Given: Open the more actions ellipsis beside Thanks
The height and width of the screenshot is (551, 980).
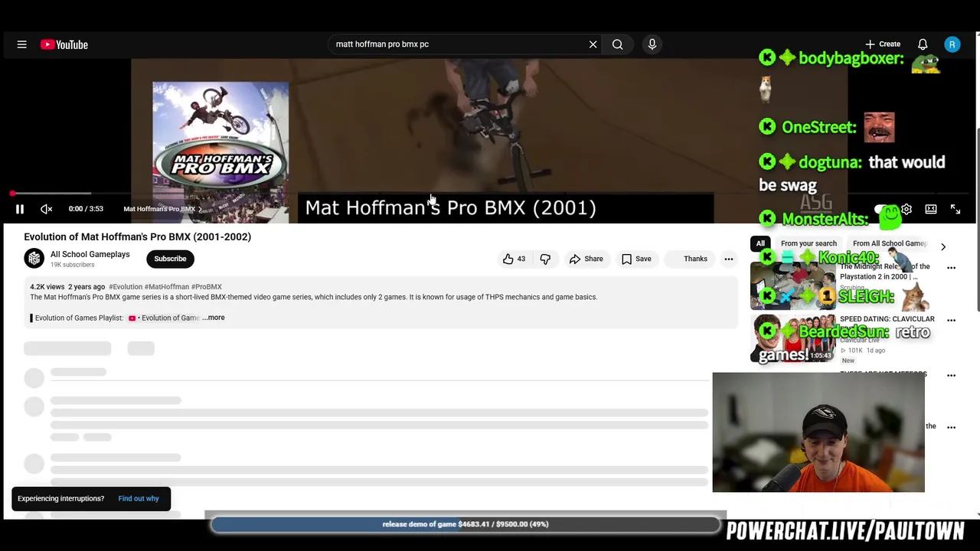Looking at the screenshot, I should [729, 259].
